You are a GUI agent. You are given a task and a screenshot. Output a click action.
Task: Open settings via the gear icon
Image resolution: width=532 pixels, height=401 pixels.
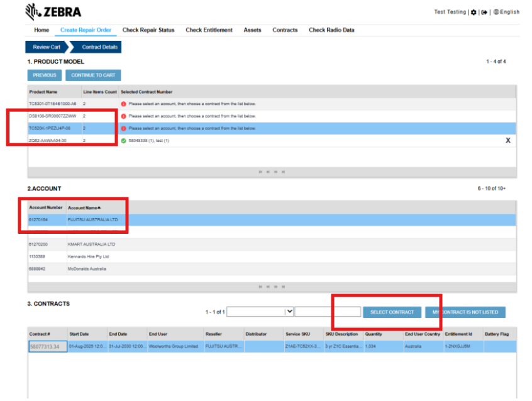click(x=474, y=12)
